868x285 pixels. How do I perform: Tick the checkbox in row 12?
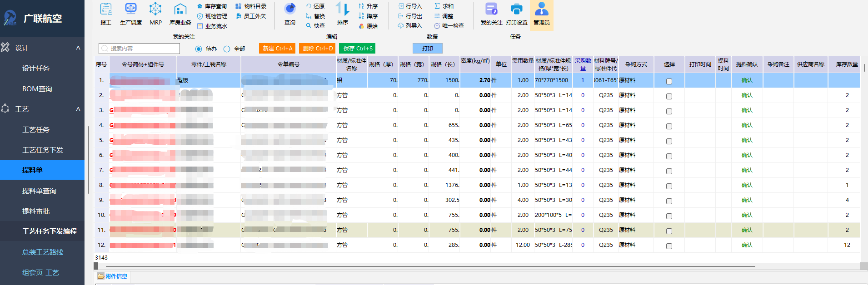pos(669,246)
